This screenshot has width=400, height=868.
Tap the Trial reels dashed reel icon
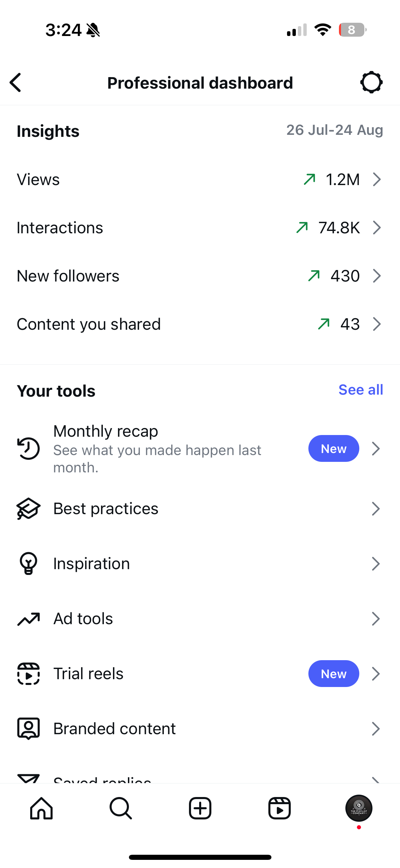[28, 673]
